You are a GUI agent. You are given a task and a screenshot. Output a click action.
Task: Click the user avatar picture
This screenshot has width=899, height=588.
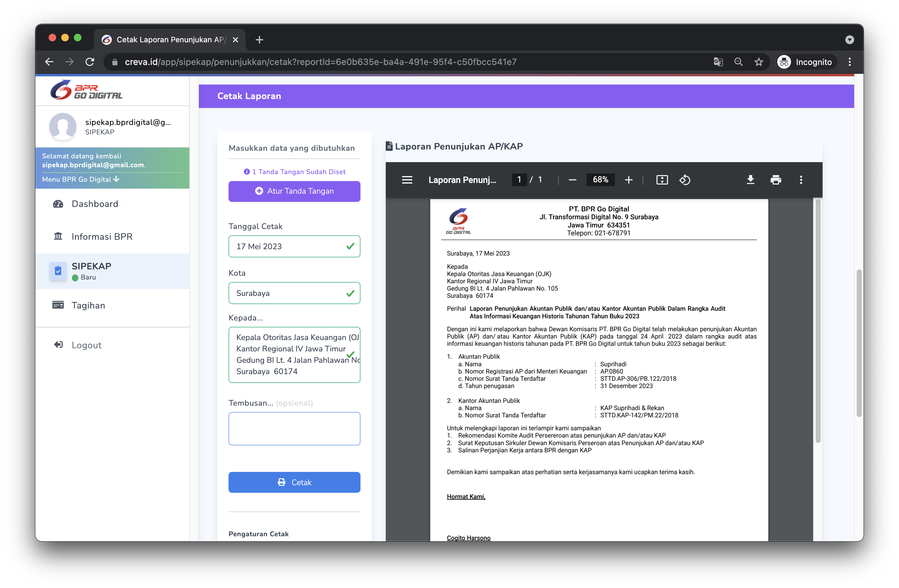(x=63, y=126)
